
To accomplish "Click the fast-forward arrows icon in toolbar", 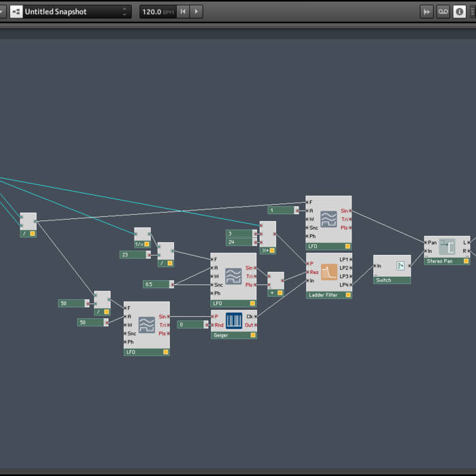I will pos(426,12).
